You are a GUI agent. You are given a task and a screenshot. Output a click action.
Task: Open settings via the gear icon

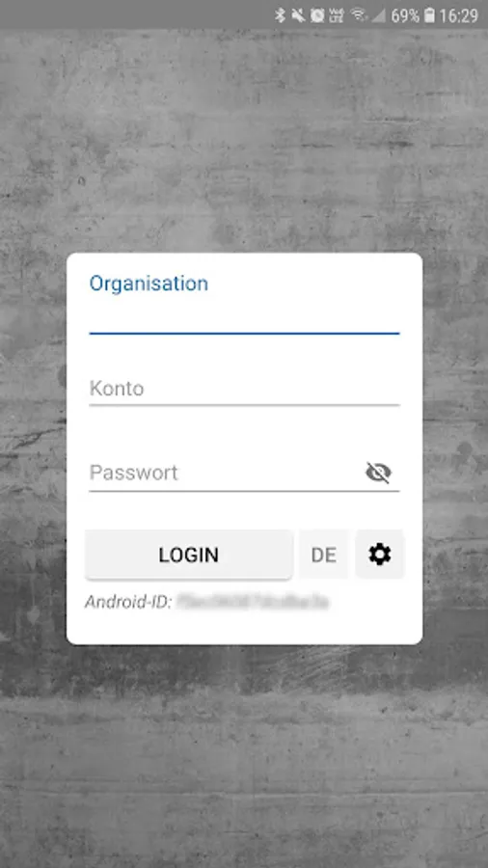tap(380, 555)
